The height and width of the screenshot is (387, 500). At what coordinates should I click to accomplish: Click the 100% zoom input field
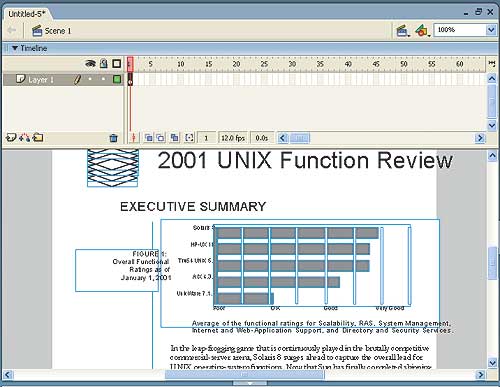click(x=460, y=30)
